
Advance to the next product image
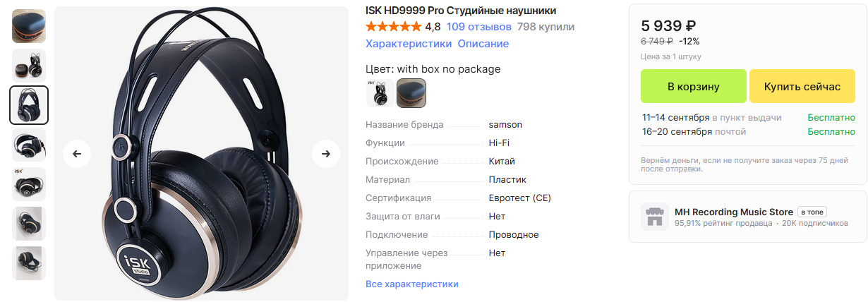pos(326,154)
